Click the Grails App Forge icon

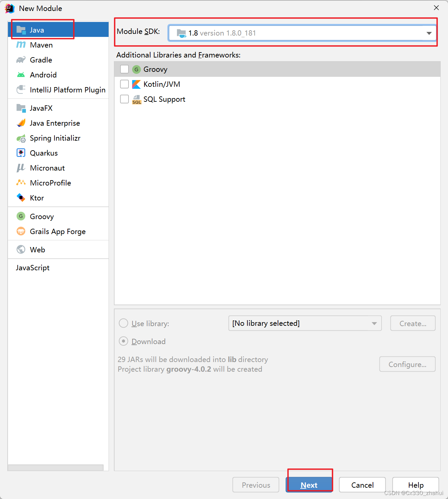pos(21,231)
